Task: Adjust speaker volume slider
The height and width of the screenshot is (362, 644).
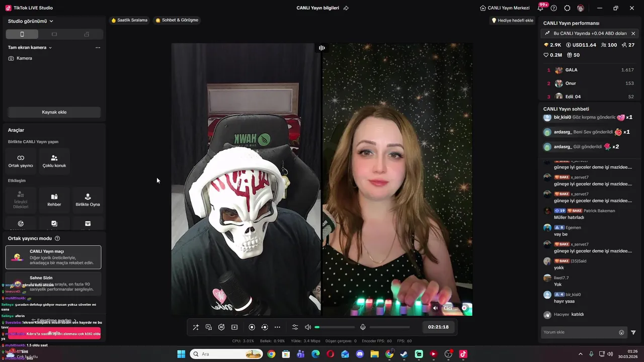Action: click(335, 327)
